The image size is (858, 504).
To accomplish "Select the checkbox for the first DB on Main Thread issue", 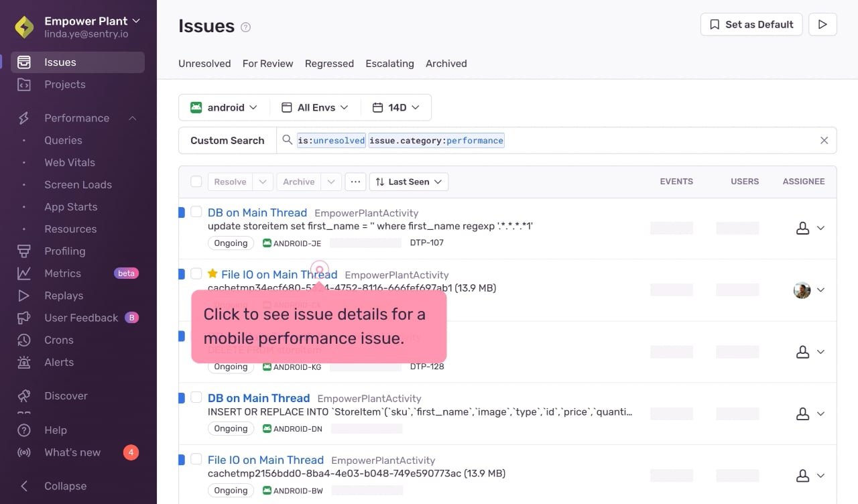I will pos(196,212).
